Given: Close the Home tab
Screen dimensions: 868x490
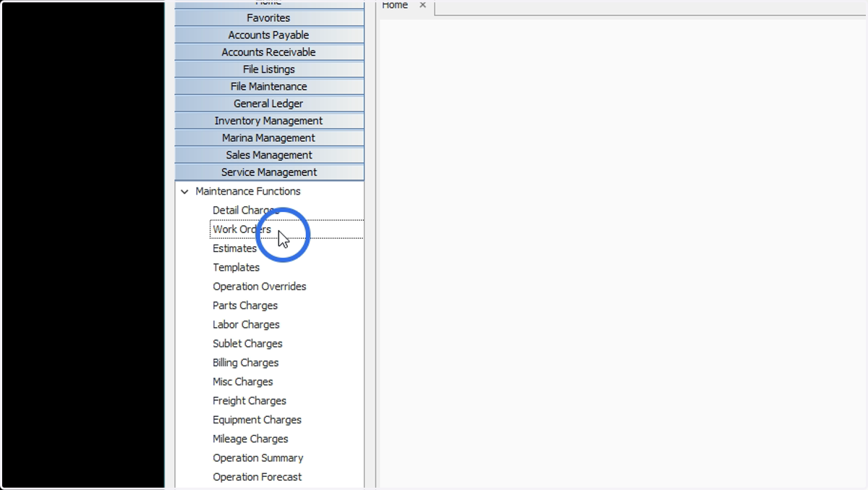Looking at the screenshot, I should tap(423, 5).
